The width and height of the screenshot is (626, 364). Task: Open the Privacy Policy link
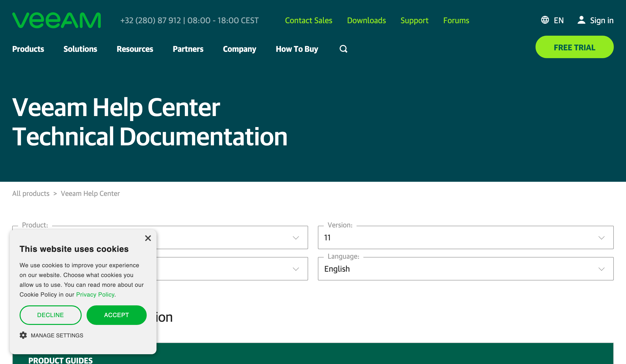[95, 295]
